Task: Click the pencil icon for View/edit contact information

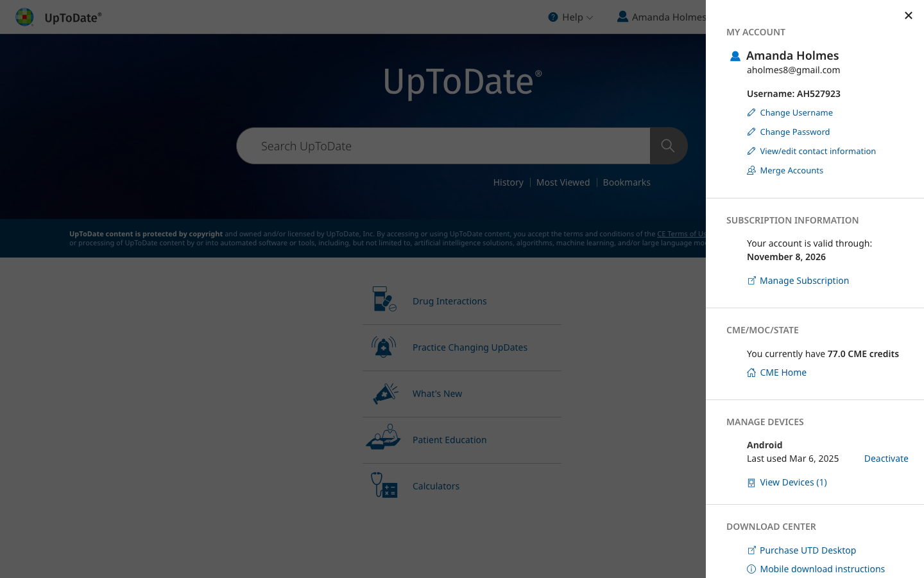Action: [x=751, y=151]
